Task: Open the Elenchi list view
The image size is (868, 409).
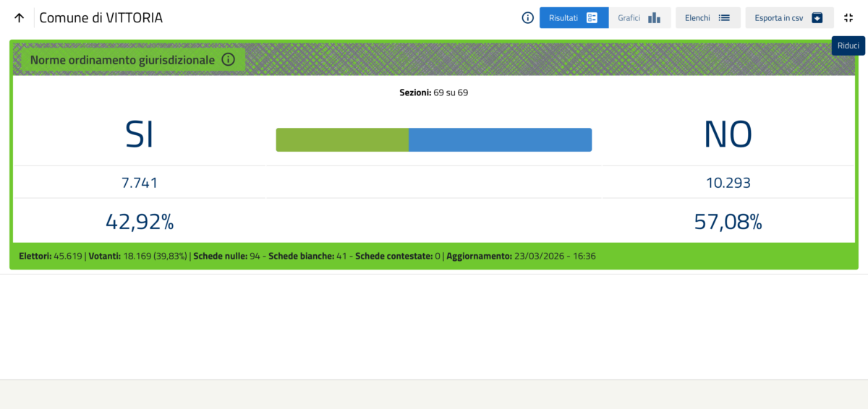Action: click(x=707, y=18)
